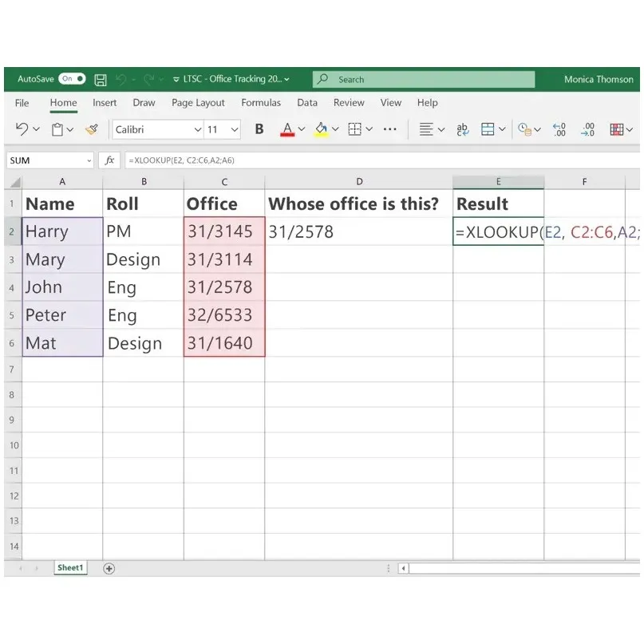Screen dimensions: 644x644
Task: Toggle AutoSave off
Action: [70, 78]
